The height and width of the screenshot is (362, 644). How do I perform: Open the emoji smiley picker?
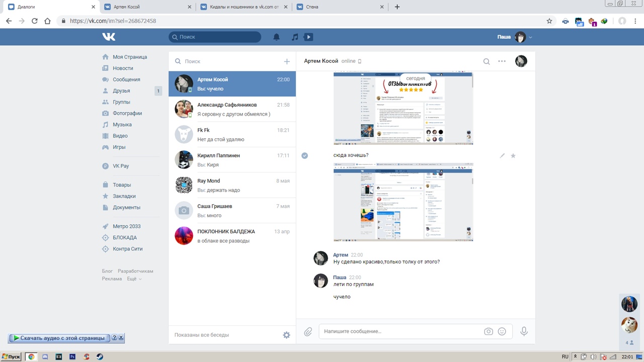click(502, 332)
